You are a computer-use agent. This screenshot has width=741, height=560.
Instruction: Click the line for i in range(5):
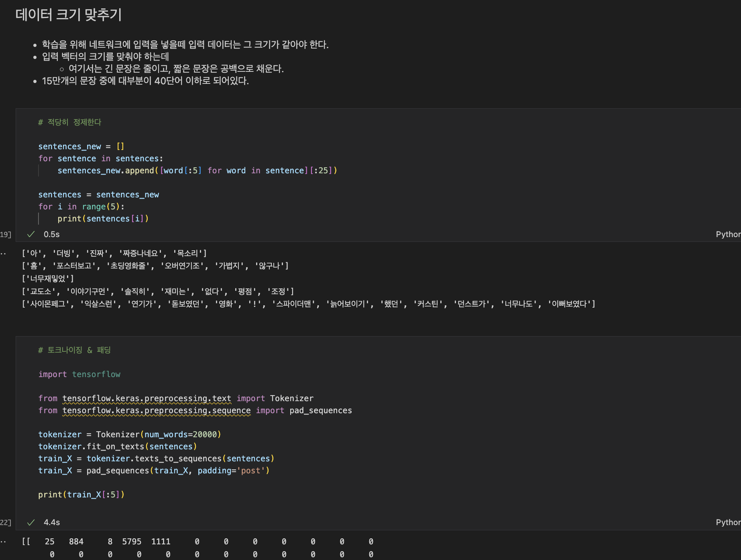(x=81, y=207)
